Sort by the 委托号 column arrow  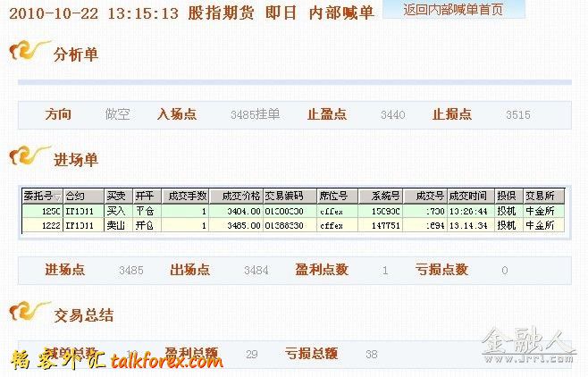pyautogui.click(x=57, y=197)
